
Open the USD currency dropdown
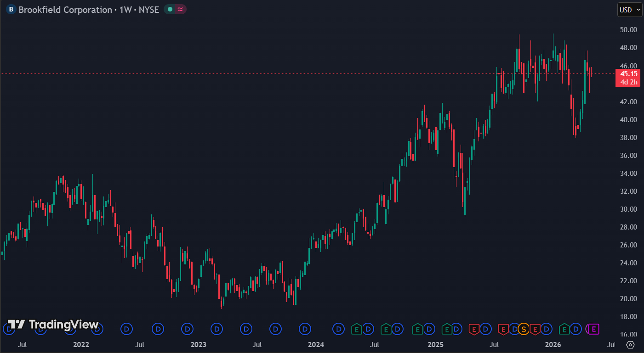point(629,10)
